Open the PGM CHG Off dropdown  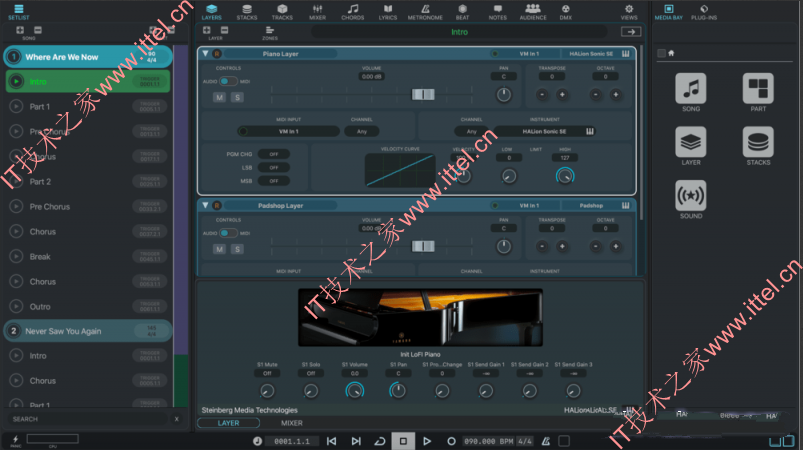(x=274, y=154)
